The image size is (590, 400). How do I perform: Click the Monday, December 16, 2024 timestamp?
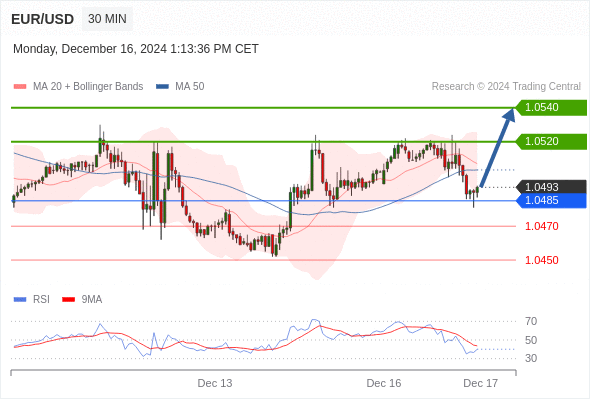(x=136, y=49)
